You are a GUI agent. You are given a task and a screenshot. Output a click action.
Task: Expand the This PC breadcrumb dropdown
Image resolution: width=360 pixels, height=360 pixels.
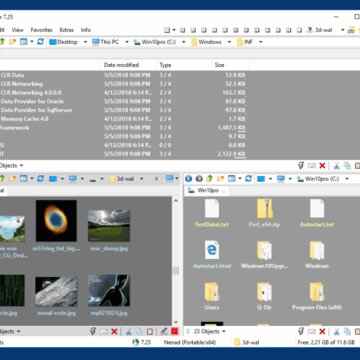coord(127,42)
